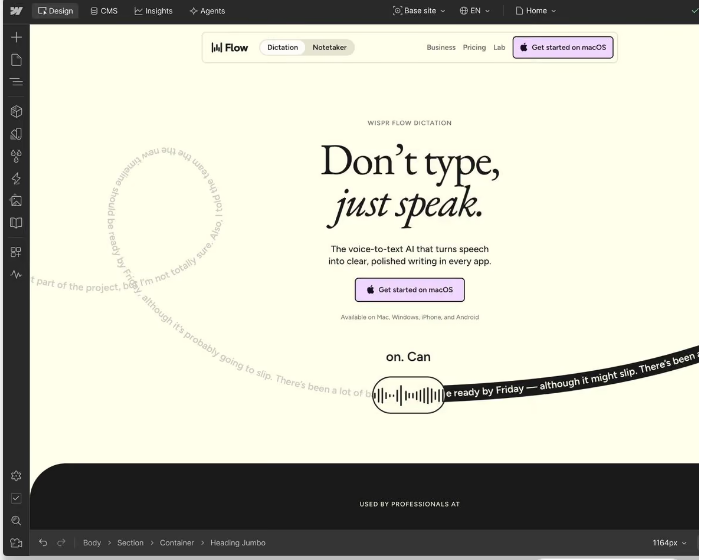Open the Navigator panel icon
714x560 pixels.
(16, 82)
